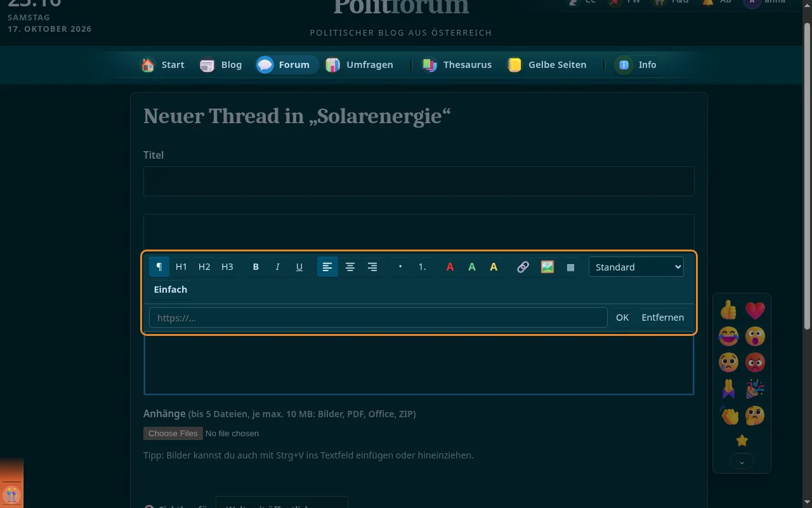Toggle italic formatting

277,267
